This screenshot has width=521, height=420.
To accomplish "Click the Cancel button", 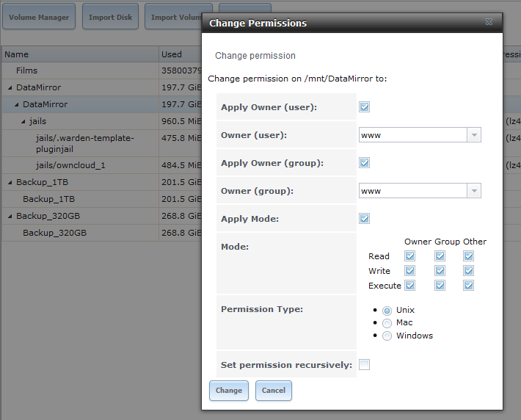I will tap(274, 391).
